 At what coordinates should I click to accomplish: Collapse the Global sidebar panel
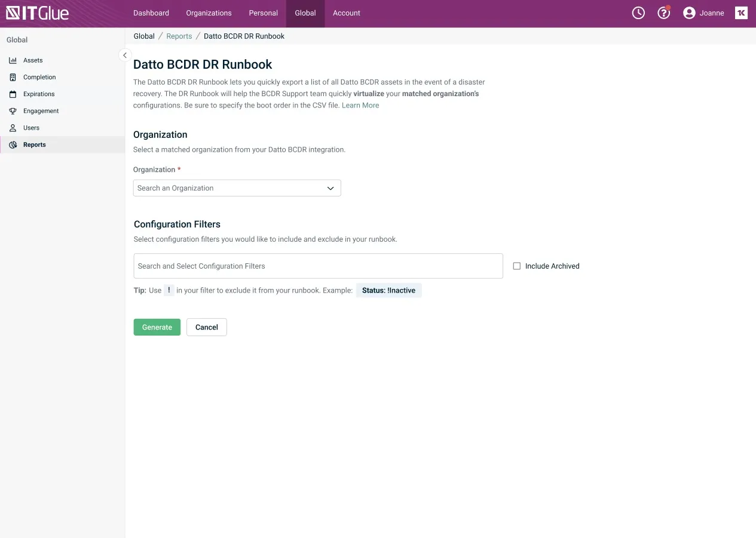point(124,56)
